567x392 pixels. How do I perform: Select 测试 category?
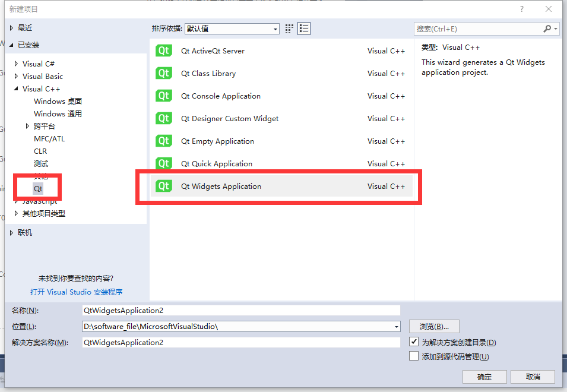tap(41, 164)
